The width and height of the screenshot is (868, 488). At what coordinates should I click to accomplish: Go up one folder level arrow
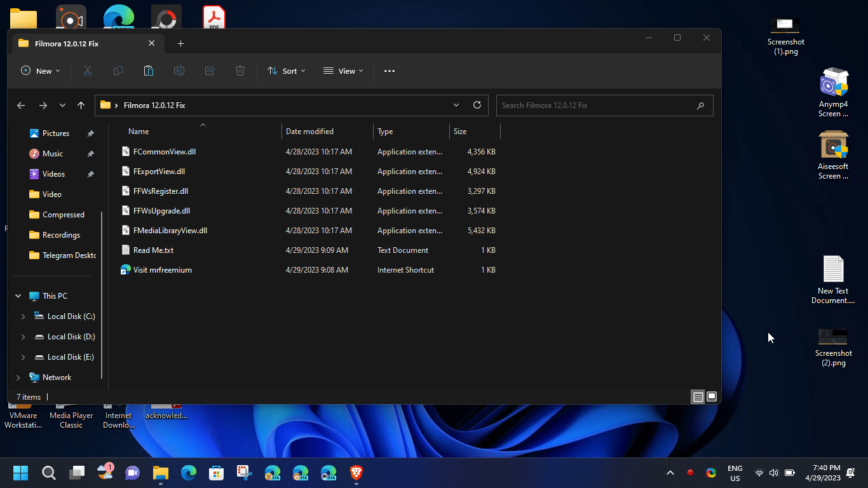click(81, 105)
